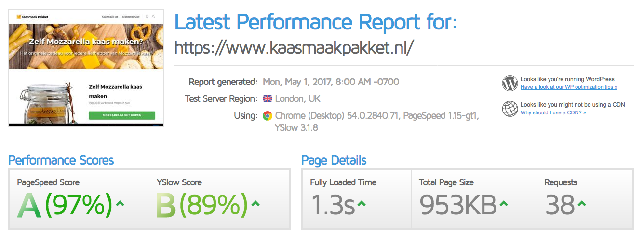Click the CDN globe icon
This screenshot has width=644, height=238.
510,109
